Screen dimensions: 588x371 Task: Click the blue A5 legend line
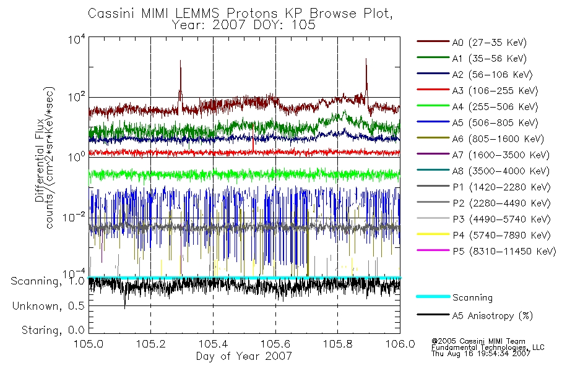(433, 121)
